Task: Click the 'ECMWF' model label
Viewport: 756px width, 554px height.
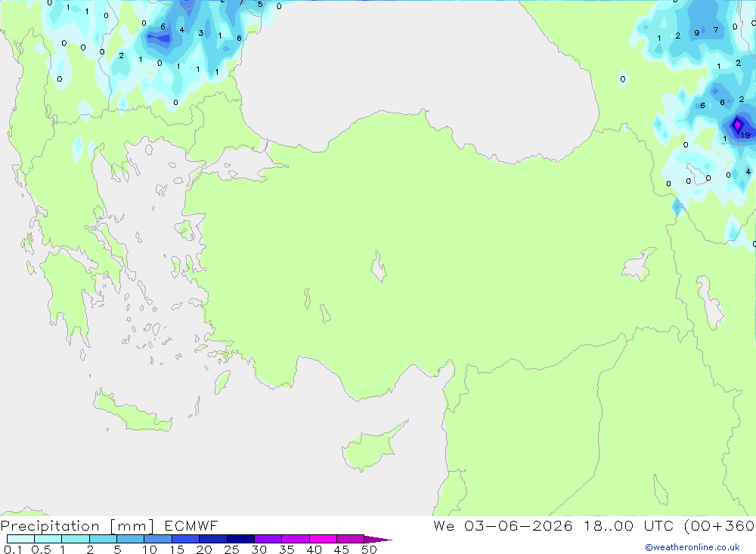Action: pyautogui.click(x=191, y=525)
